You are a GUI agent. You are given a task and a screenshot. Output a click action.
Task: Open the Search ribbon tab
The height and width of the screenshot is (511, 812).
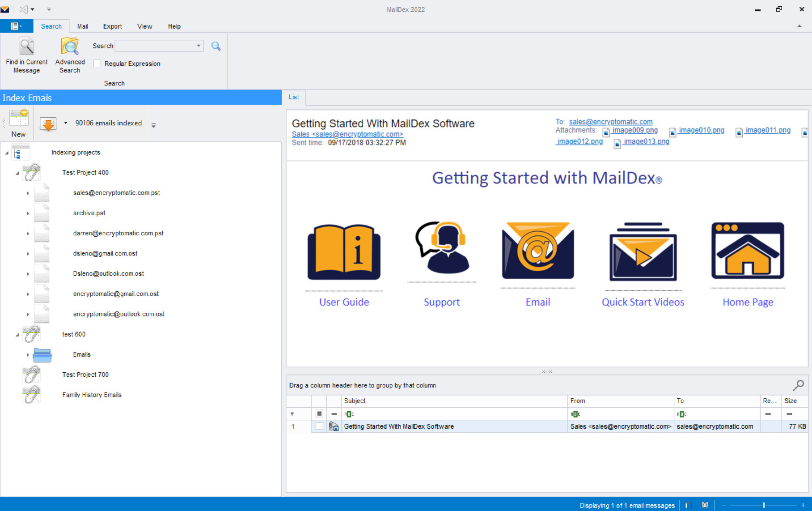[x=51, y=26]
